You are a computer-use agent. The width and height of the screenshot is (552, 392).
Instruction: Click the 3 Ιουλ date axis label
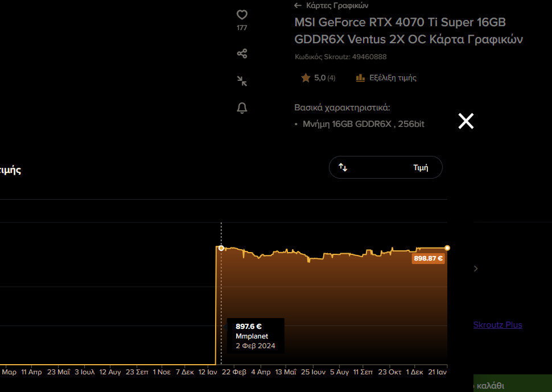(x=84, y=372)
